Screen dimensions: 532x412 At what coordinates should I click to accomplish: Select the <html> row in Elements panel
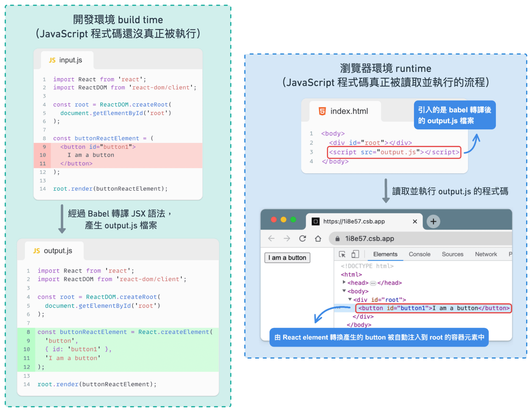[351, 274]
